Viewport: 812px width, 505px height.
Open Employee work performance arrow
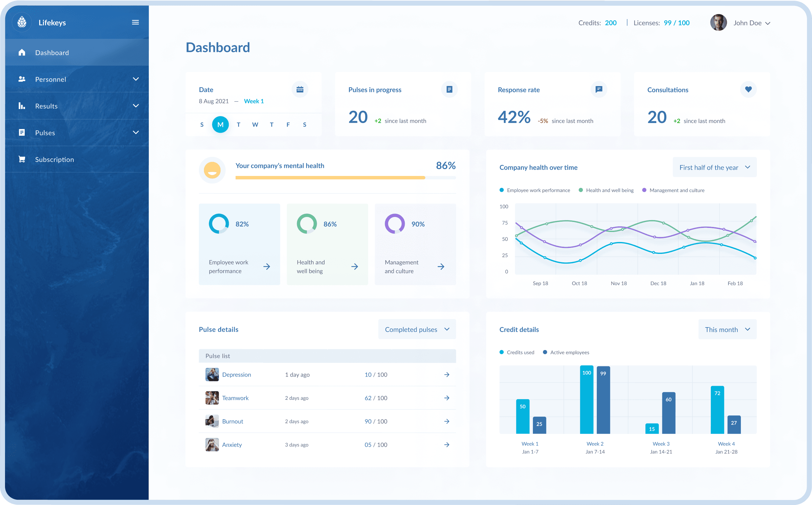pyautogui.click(x=266, y=266)
